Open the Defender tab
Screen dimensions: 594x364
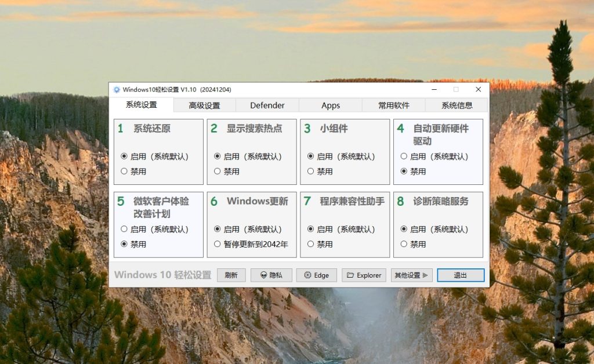267,105
